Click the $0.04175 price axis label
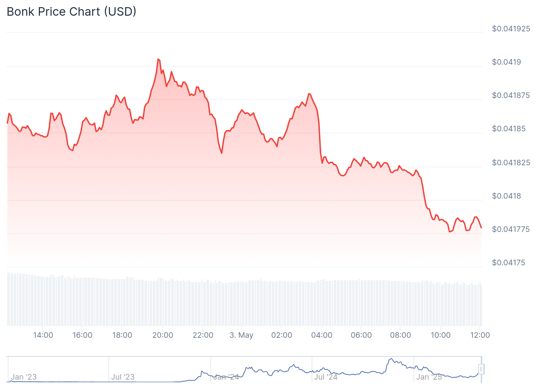The width and height of the screenshot is (537, 392). click(509, 263)
